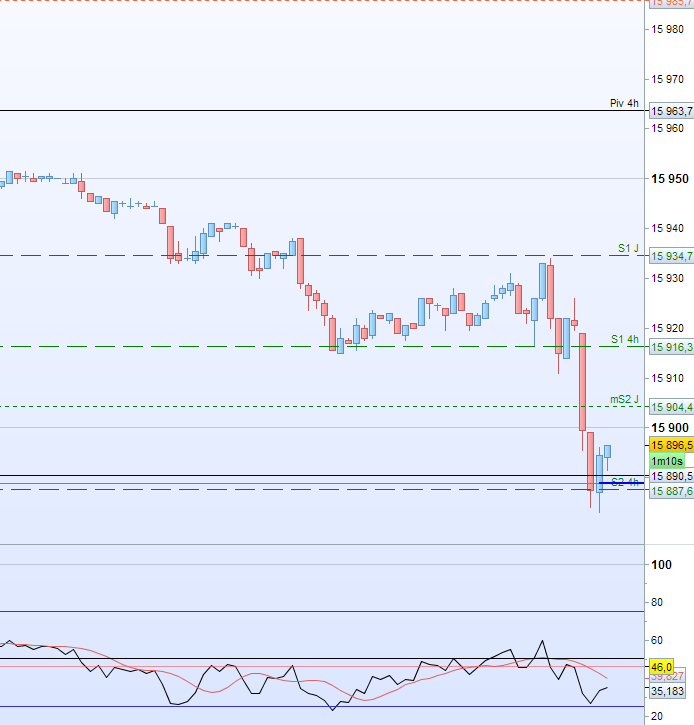Click the indicator scale 60 label
This screenshot has width=694, height=725.
tap(657, 640)
